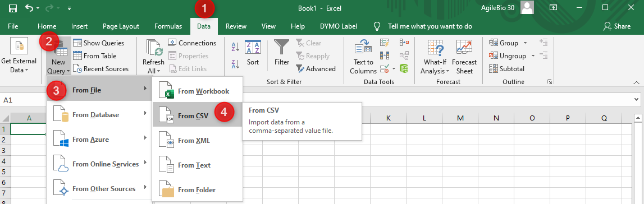Choose From Text
This screenshot has height=204, width=644.
[198, 165]
